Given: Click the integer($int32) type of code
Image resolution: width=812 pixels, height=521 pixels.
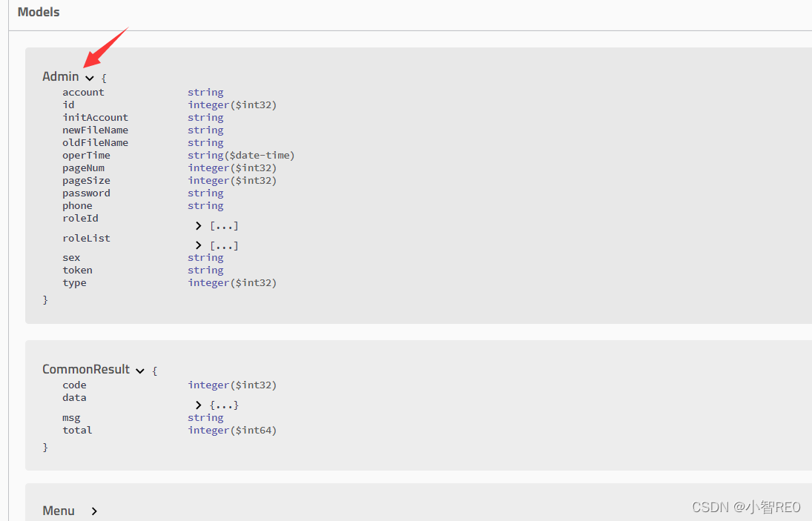Looking at the screenshot, I should click(233, 385).
